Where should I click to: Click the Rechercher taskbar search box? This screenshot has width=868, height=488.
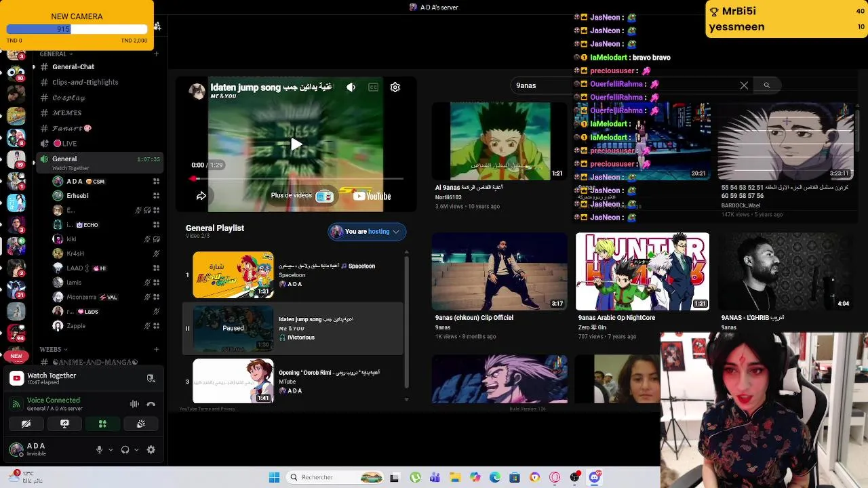335,477
